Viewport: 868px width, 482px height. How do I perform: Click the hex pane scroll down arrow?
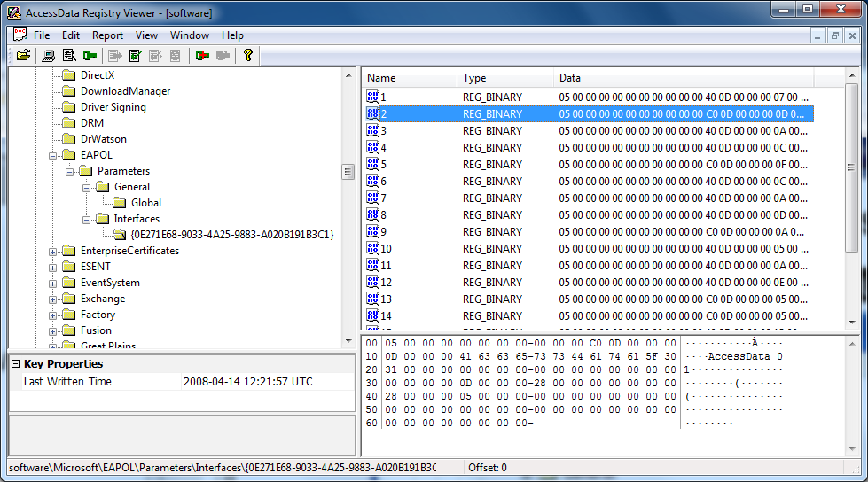pyautogui.click(x=851, y=449)
